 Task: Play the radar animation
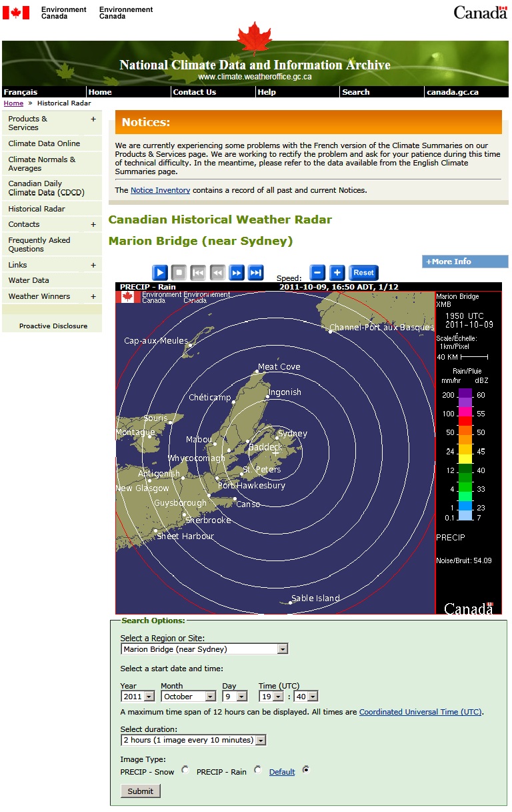[x=159, y=272]
